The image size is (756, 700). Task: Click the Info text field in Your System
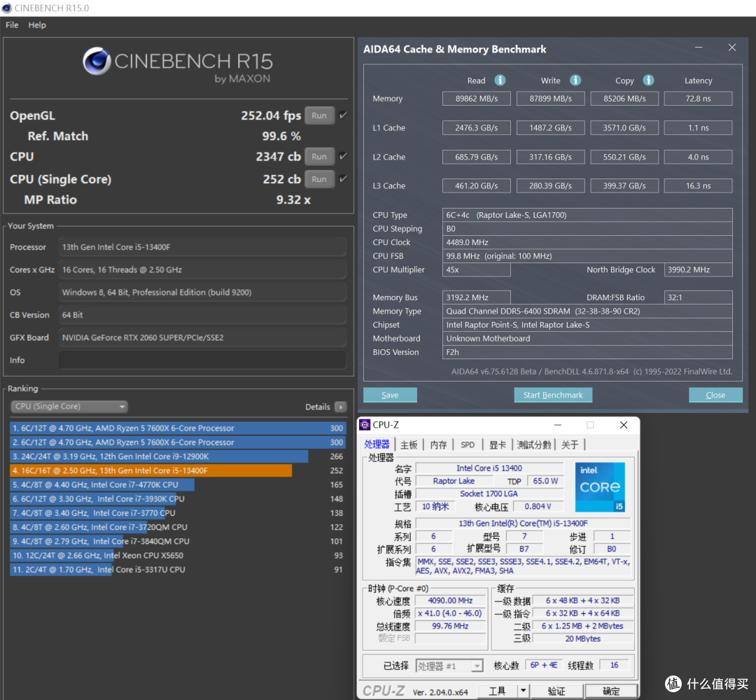click(202, 360)
